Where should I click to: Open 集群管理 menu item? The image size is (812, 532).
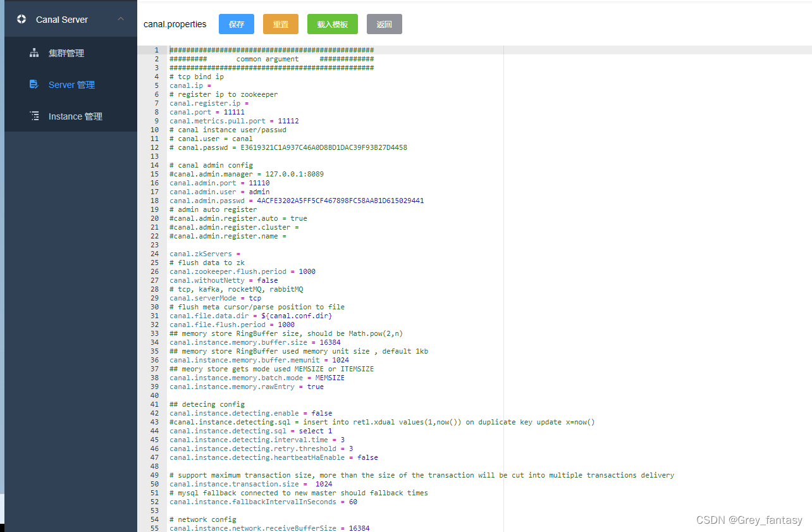pos(71,53)
